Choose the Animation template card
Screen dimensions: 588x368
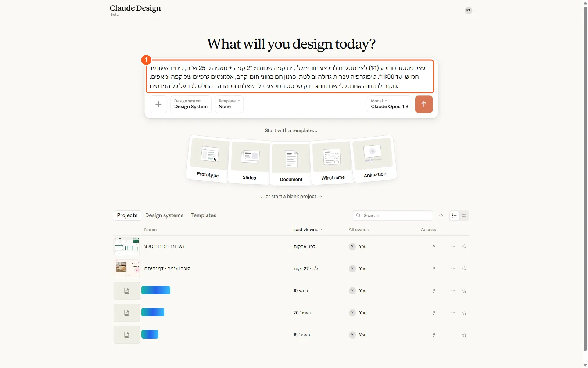coord(374,159)
